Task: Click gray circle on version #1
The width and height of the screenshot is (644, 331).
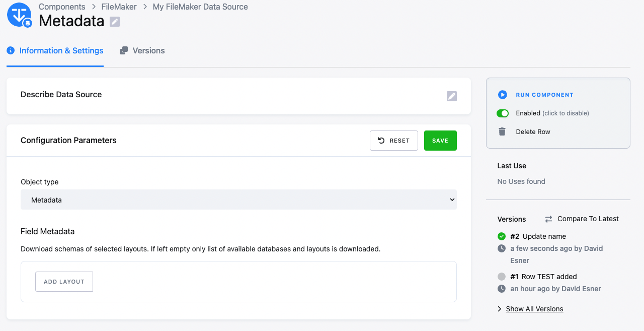Action: coord(502,277)
